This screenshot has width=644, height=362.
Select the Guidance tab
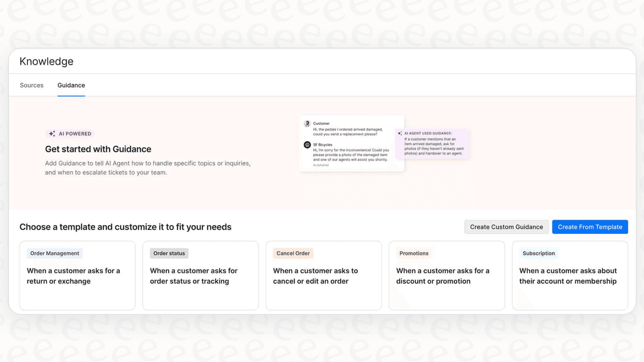click(x=71, y=85)
